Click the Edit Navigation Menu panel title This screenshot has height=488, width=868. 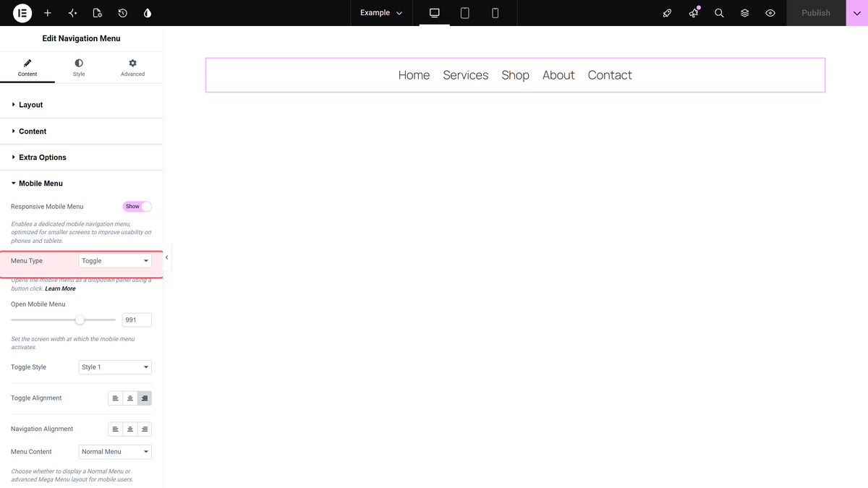82,38
